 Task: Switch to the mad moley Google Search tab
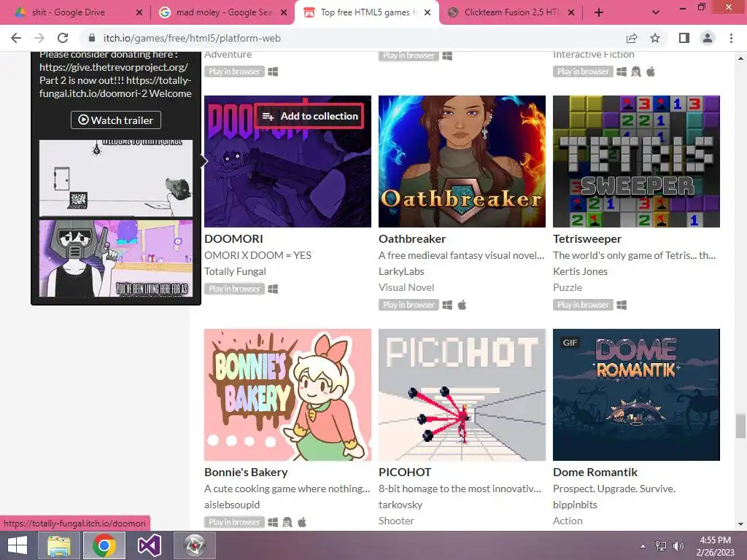pyautogui.click(x=223, y=12)
